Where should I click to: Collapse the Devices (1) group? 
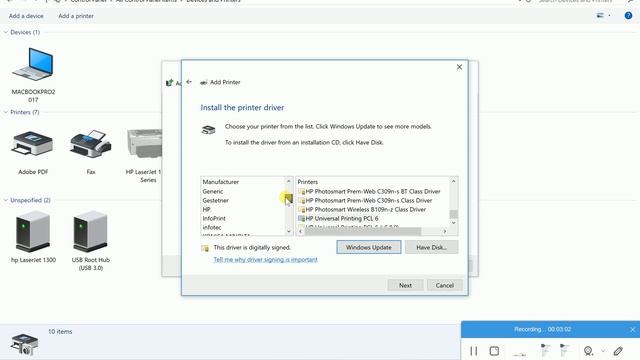pos(6,32)
